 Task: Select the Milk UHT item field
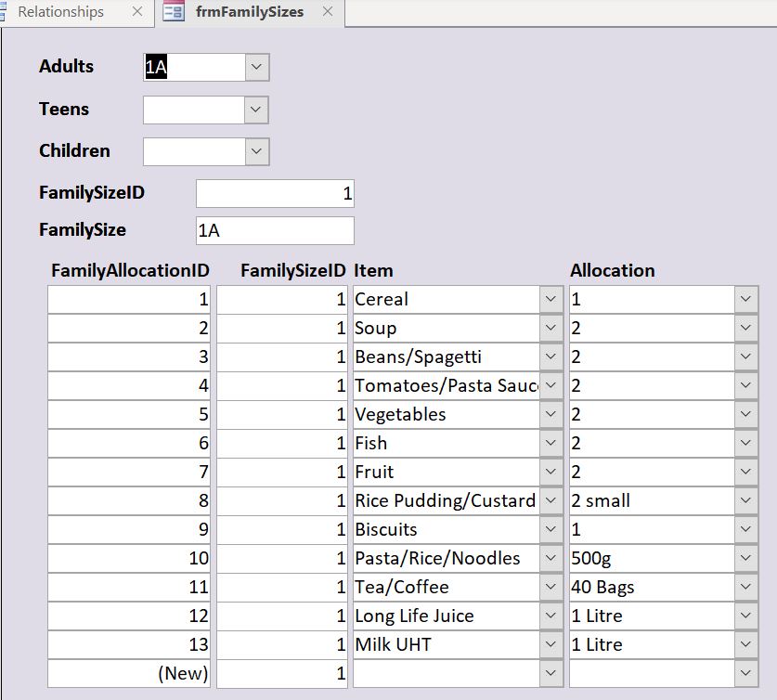[x=446, y=644]
